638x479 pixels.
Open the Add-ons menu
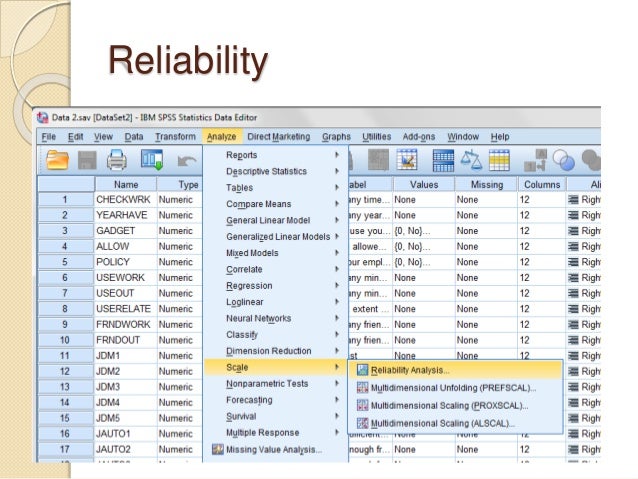[419, 137]
